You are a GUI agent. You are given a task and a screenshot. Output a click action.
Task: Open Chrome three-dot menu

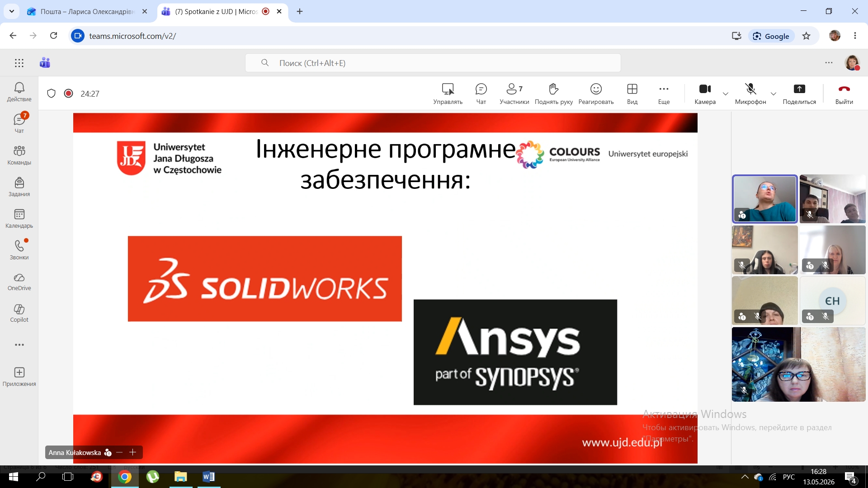coord(855,36)
